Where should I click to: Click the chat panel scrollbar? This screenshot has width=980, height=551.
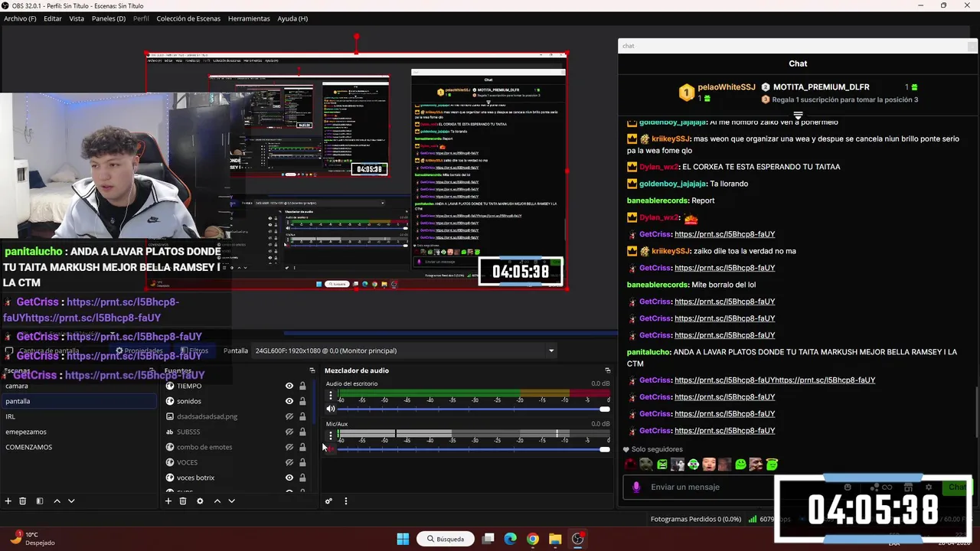[975, 412]
